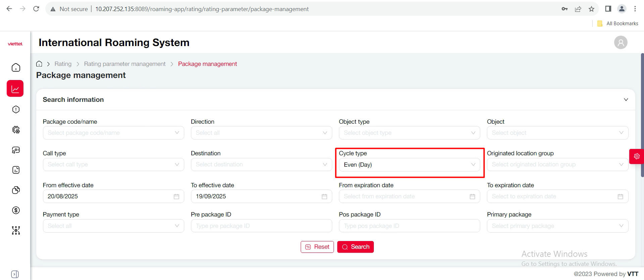
Task: Collapse the Search information panel
Action: point(626,100)
